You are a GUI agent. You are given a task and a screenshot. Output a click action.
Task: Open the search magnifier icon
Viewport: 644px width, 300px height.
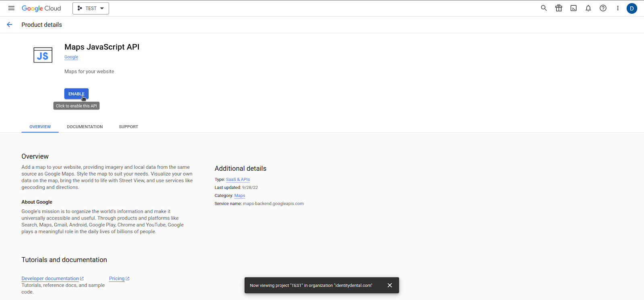[x=544, y=8]
